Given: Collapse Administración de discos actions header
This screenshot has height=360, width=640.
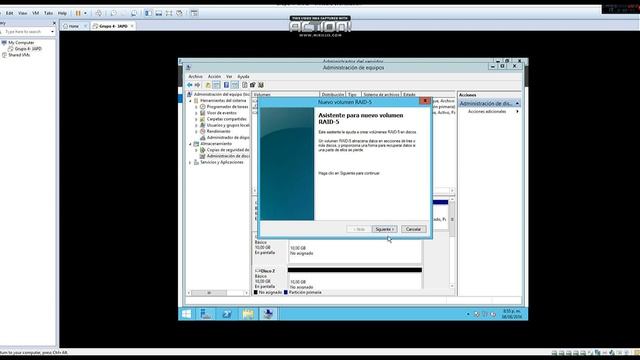Looking at the screenshot, I should coord(517,103).
